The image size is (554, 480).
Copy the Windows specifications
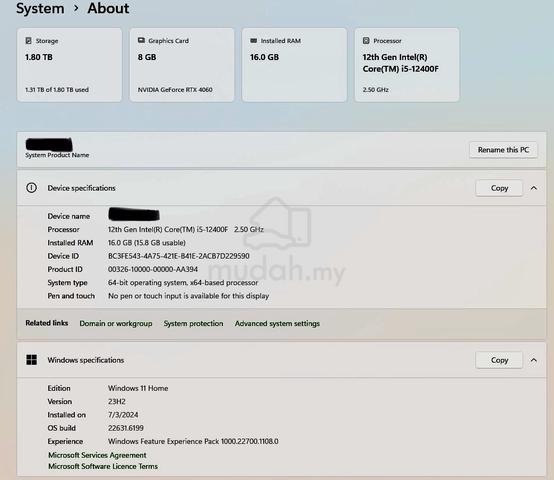pos(499,360)
